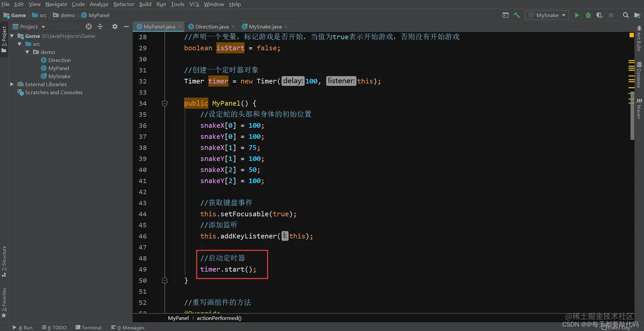Open the MySnake run configuration dropdown
Image resolution: width=644 pixels, height=331 pixels.
tap(547, 15)
